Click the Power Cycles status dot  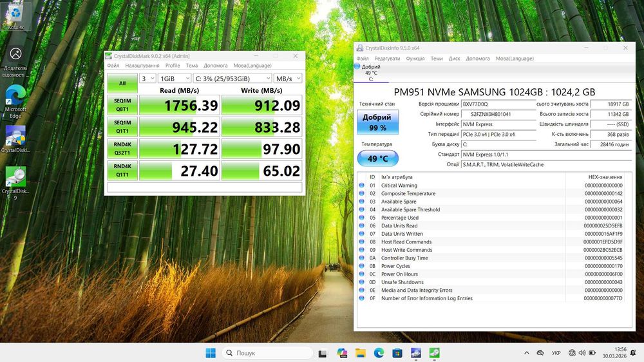tap(361, 266)
